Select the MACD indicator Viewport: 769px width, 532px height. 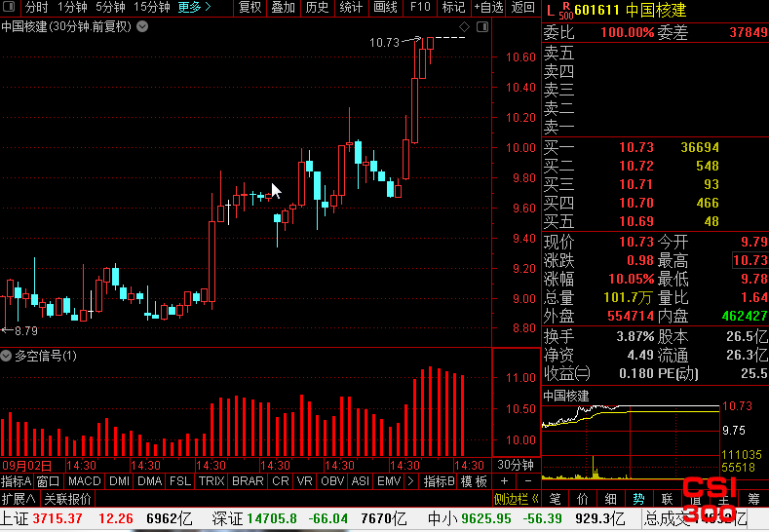click(x=85, y=481)
